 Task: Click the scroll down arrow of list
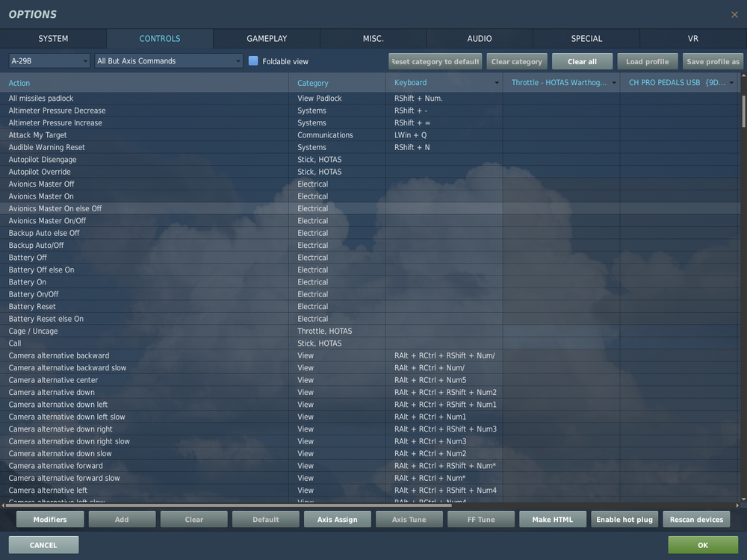744,499
